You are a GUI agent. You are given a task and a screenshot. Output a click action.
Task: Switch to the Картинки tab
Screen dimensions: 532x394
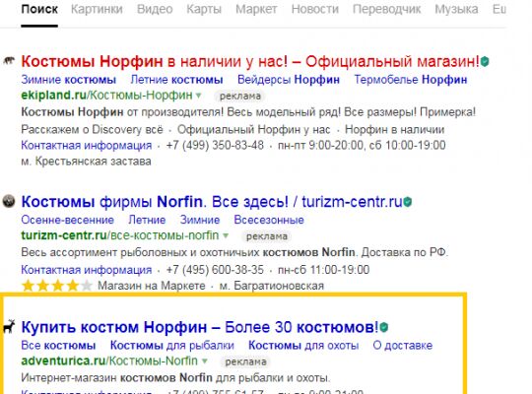tap(97, 9)
